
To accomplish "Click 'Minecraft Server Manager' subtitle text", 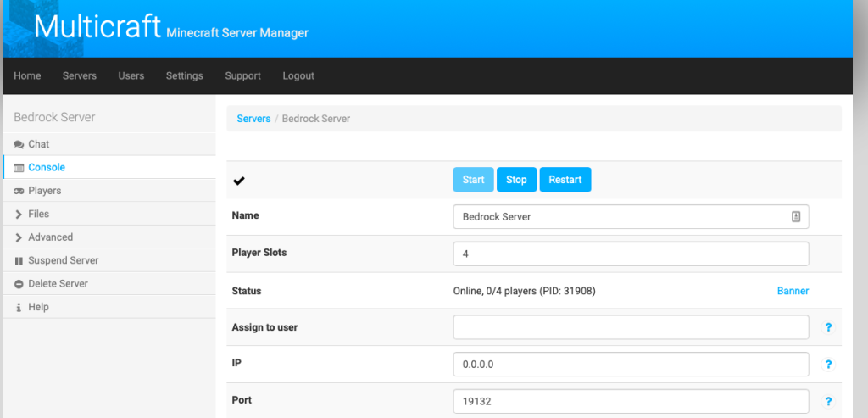I will click(237, 33).
